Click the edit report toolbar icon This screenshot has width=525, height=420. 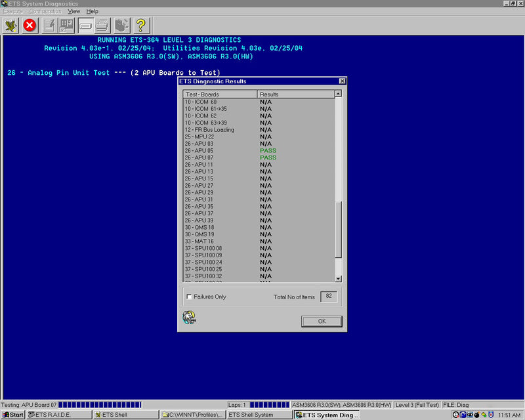coord(49,26)
